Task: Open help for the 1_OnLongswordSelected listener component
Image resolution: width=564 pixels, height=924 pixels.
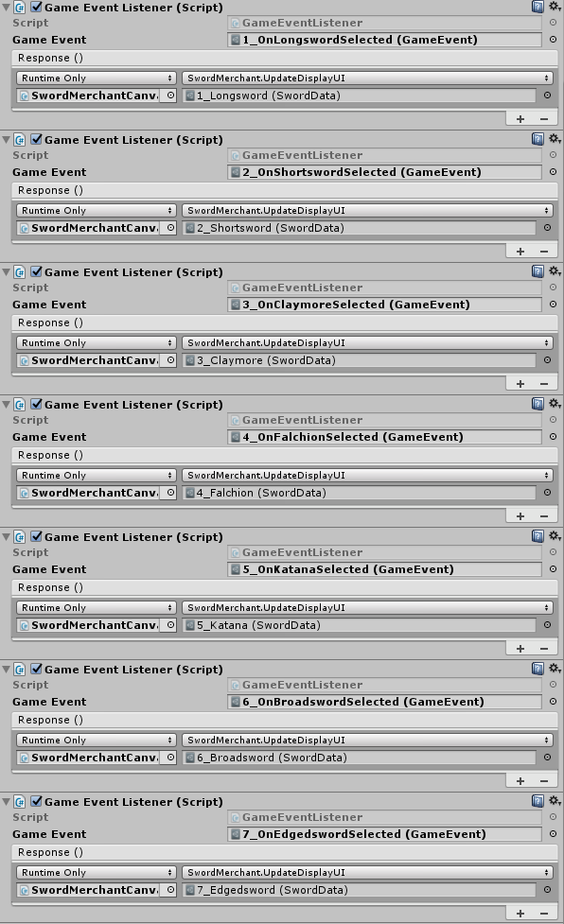Action: (538, 7)
